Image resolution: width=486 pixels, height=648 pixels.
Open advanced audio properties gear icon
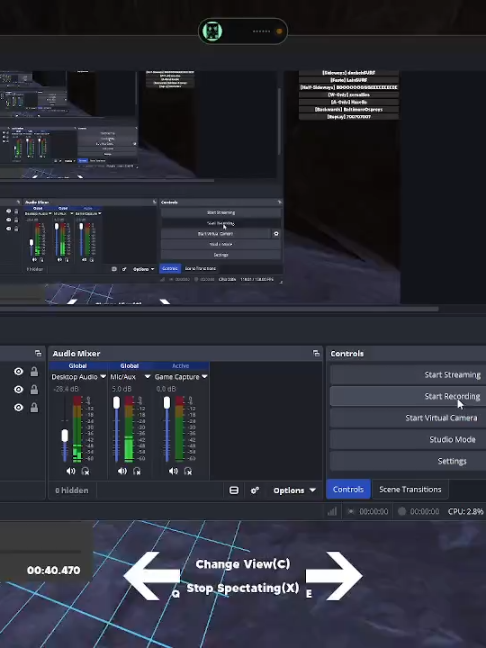[x=255, y=490]
